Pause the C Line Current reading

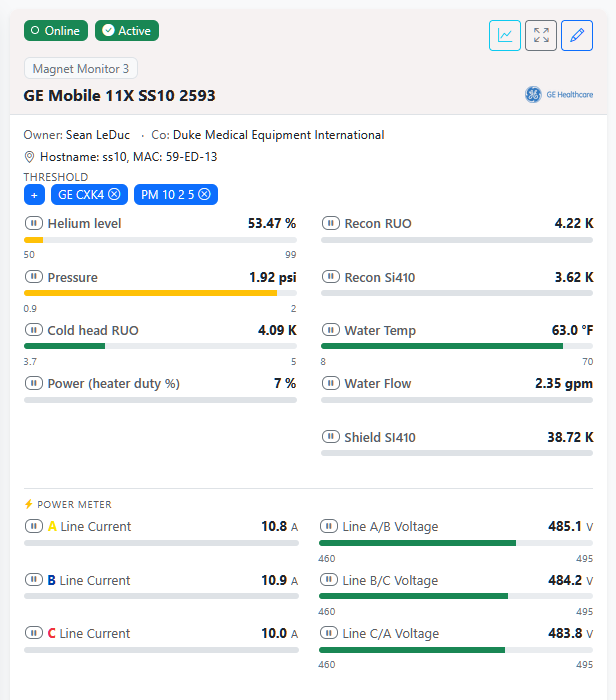(x=34, y=633)
